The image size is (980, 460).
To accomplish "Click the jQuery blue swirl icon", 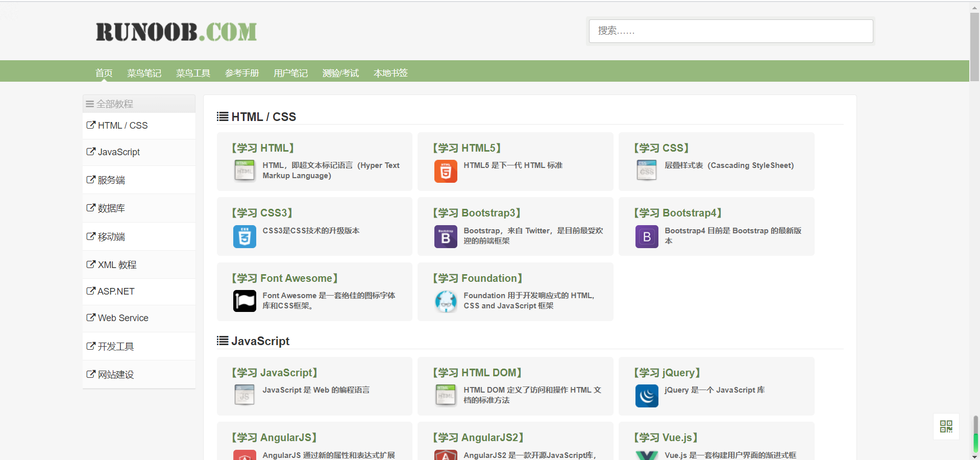I will [x=647, y=396].
